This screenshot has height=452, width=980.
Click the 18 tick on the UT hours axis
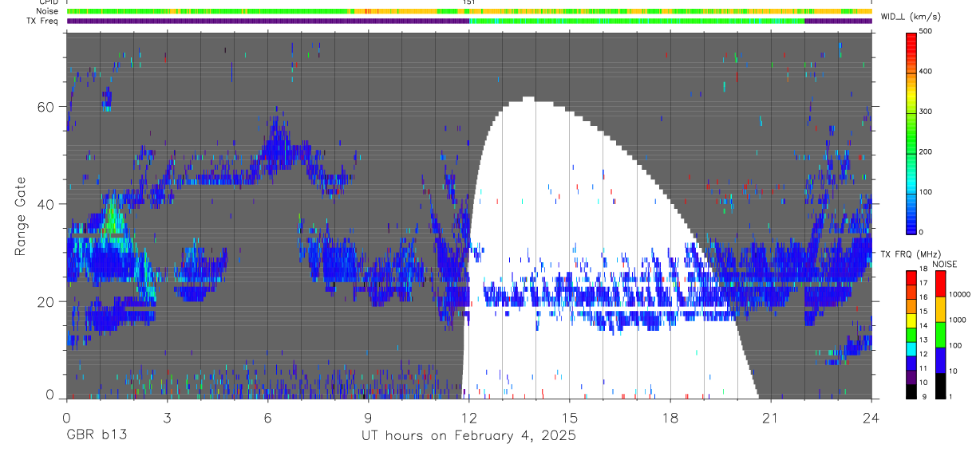point(670,418)
